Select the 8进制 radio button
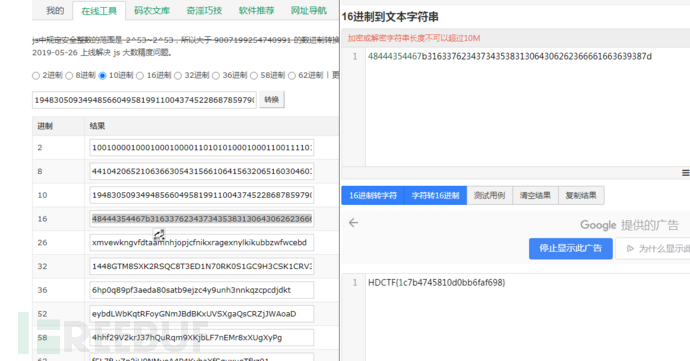Screen dimensions: 690x361 [69, 76]
